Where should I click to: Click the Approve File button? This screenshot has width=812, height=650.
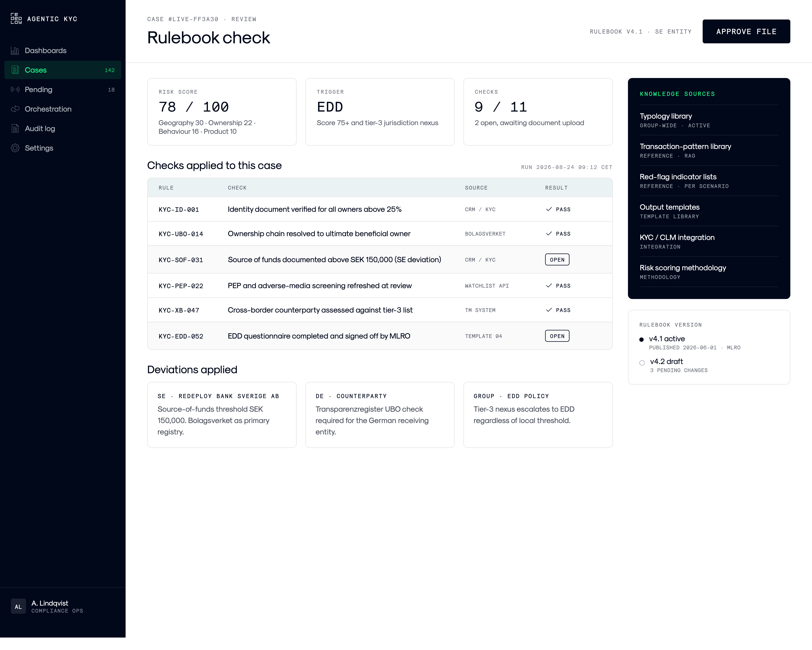point(746,32)
